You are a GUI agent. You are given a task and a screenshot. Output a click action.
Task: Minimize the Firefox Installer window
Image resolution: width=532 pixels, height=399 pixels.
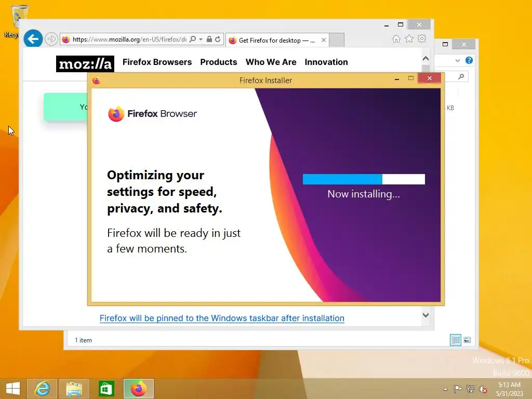pyautogui.click(x=396, y=79)
